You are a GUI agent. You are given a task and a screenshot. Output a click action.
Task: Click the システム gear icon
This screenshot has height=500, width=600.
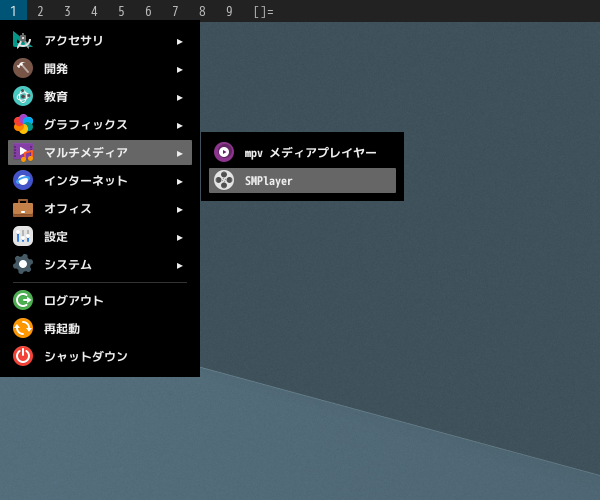tap(23, 264)
